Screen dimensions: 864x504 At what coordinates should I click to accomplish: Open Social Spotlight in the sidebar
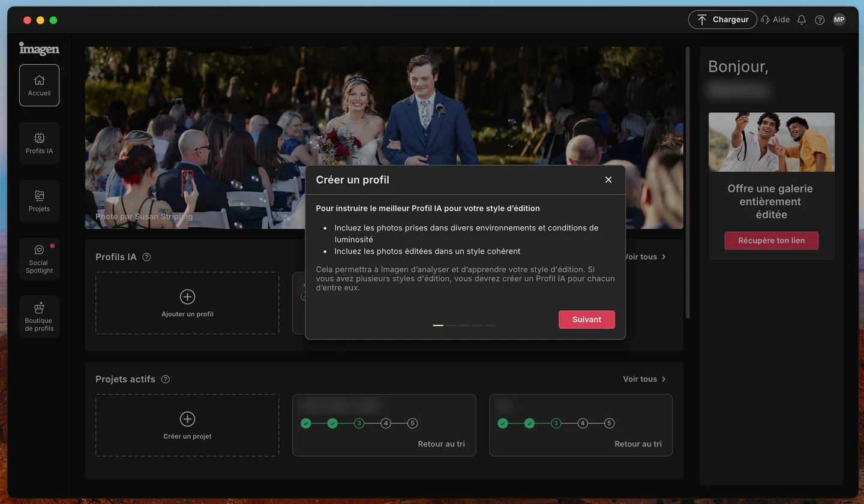[x=39, y=259]
